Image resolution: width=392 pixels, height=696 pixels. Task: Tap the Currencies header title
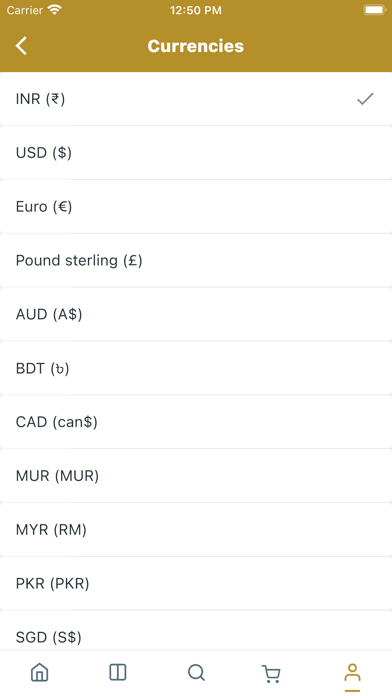[x=196, y=46]
